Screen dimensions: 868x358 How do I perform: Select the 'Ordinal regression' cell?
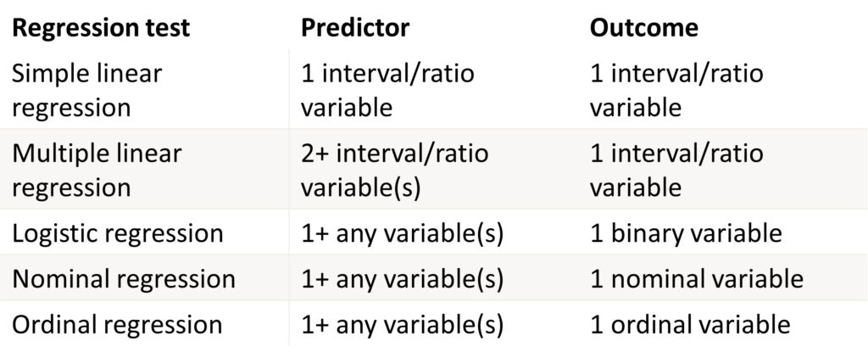[117, 325]
